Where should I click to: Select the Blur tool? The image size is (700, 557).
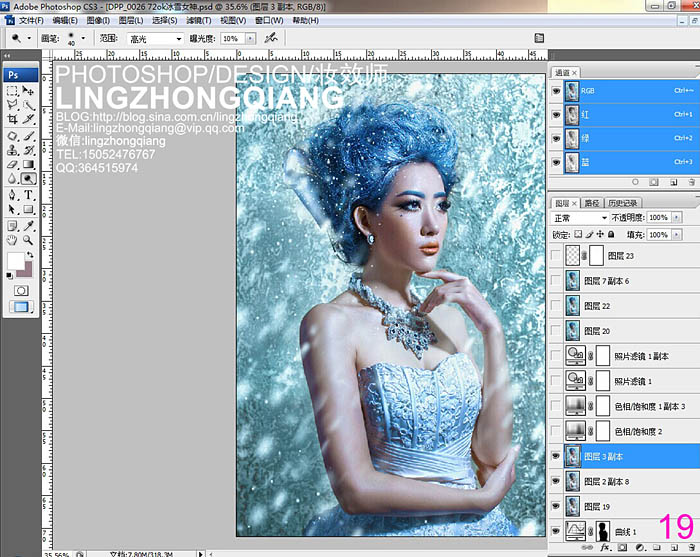point(12,179)
